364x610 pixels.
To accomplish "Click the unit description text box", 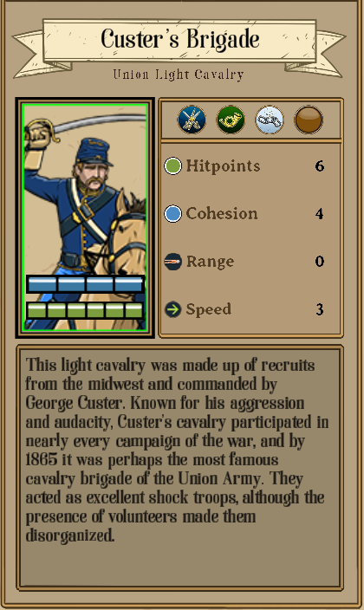I will coord(179,467).
